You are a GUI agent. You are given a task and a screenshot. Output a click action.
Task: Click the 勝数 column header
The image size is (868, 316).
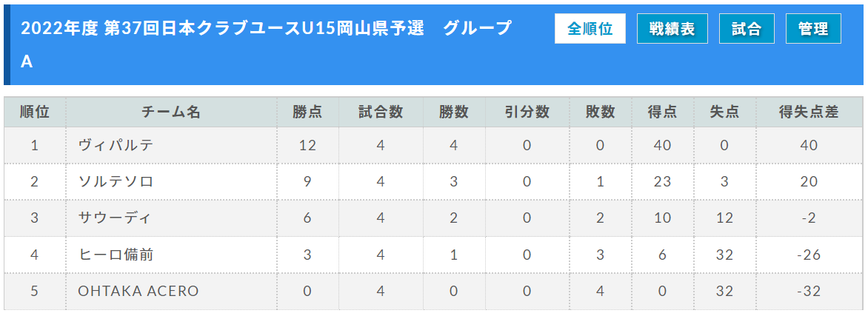click(x=454, y=112)
